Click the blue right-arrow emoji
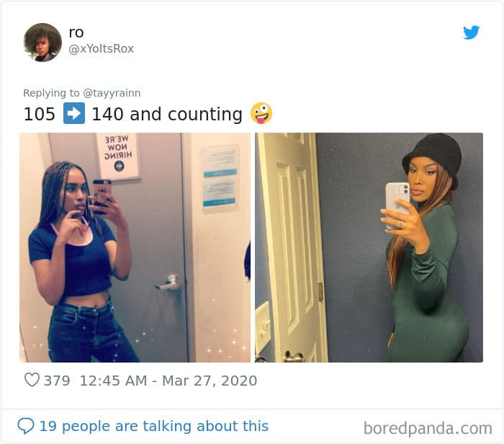The width and height of the screenshot is (504, 444). 74,113
